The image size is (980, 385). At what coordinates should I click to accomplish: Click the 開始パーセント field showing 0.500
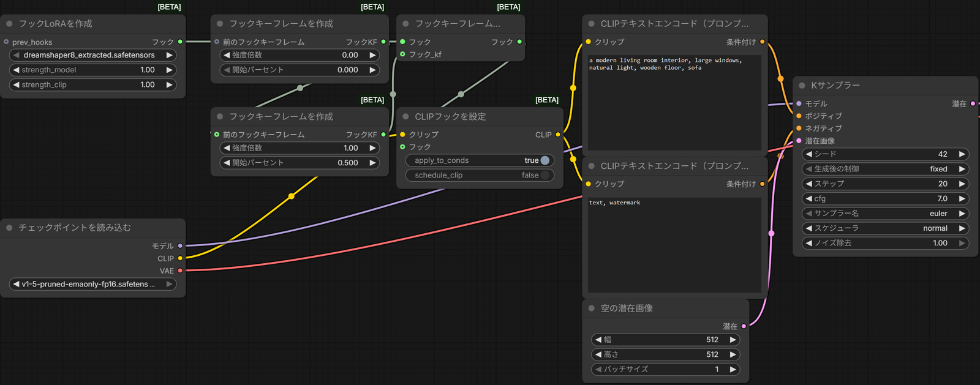pyautogui.click(x=300, y=163)
